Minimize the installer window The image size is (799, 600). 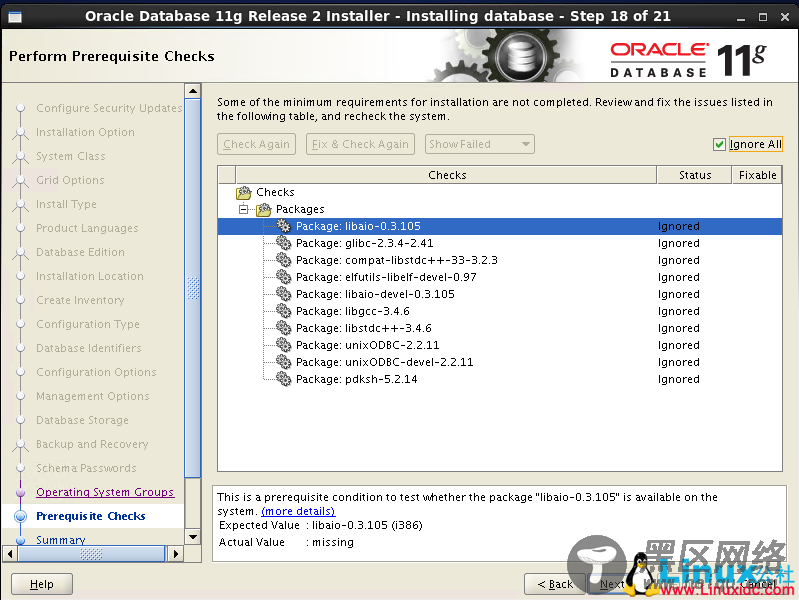tap(741, 17)
